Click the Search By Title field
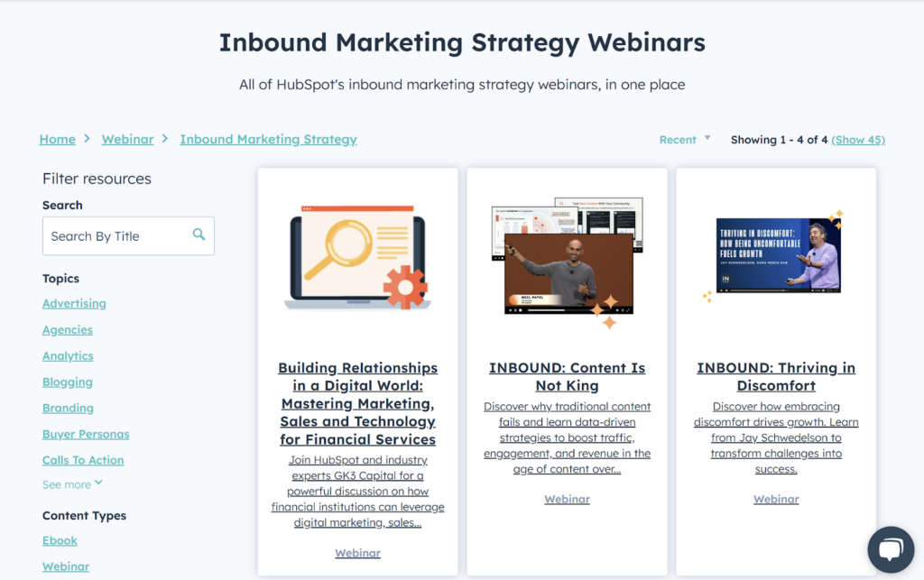Image resolution: width=924 pixels, height=580 pixels. click(128, 236)
